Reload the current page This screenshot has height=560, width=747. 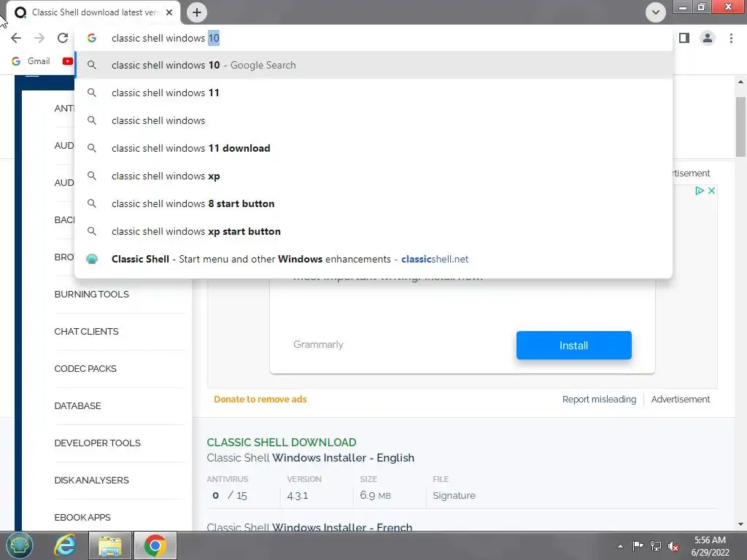coord(63,38)
